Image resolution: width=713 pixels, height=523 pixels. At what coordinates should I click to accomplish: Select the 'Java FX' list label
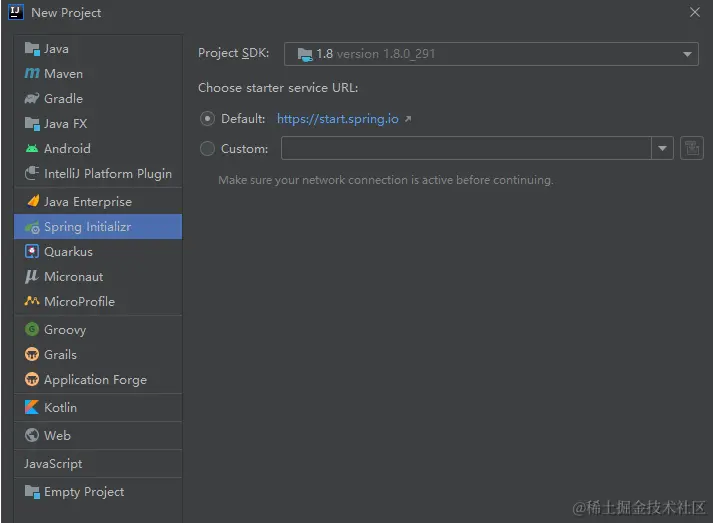pos(65,124)
